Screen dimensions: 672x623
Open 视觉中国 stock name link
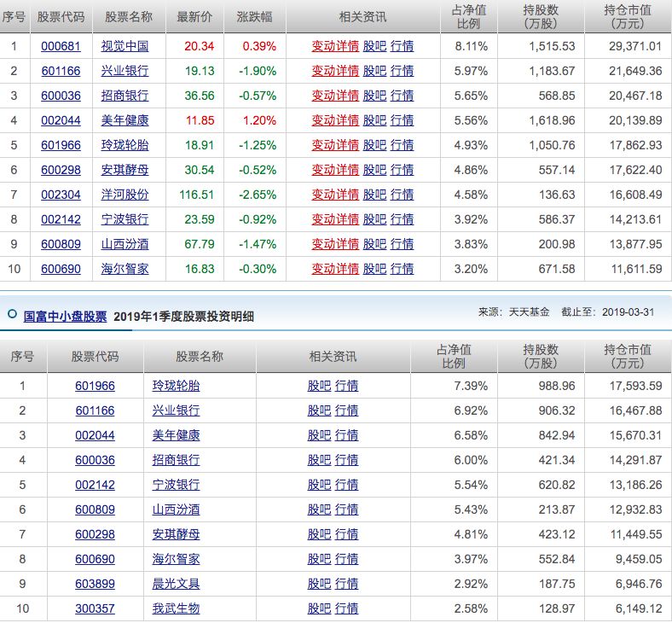click(x=125, y=46)
